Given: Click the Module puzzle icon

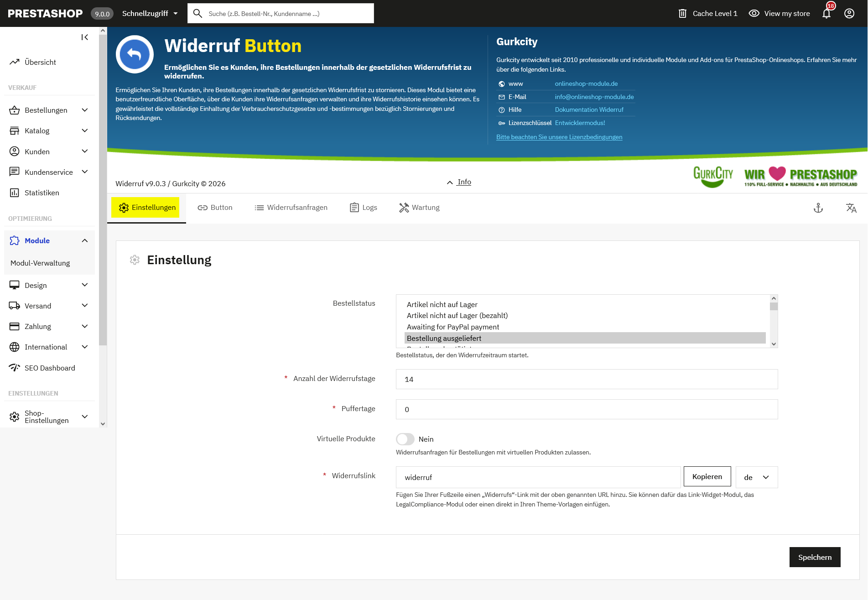Looking at the screenshot, I should [x=15, y=240].
